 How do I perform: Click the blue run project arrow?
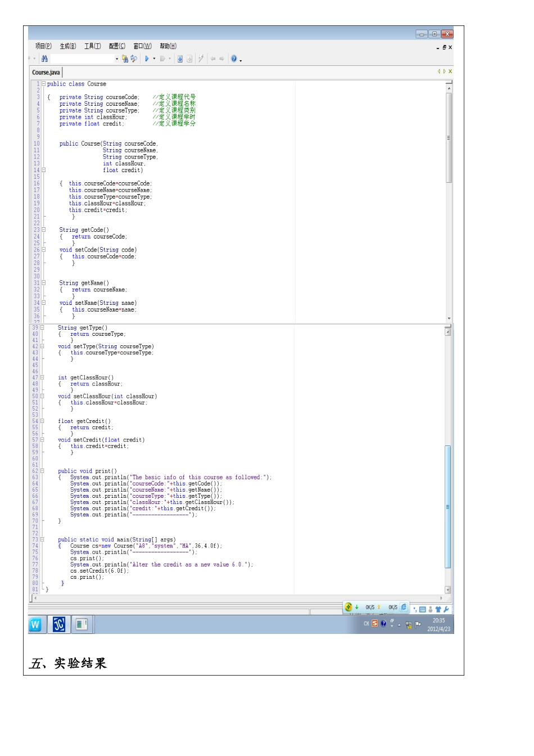click(x=147, y=58)
